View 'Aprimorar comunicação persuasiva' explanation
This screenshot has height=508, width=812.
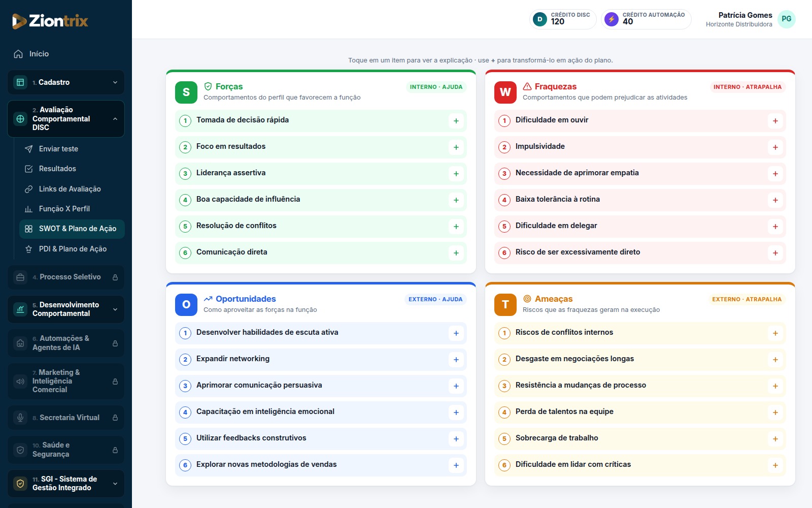click(x=321, y=386)
